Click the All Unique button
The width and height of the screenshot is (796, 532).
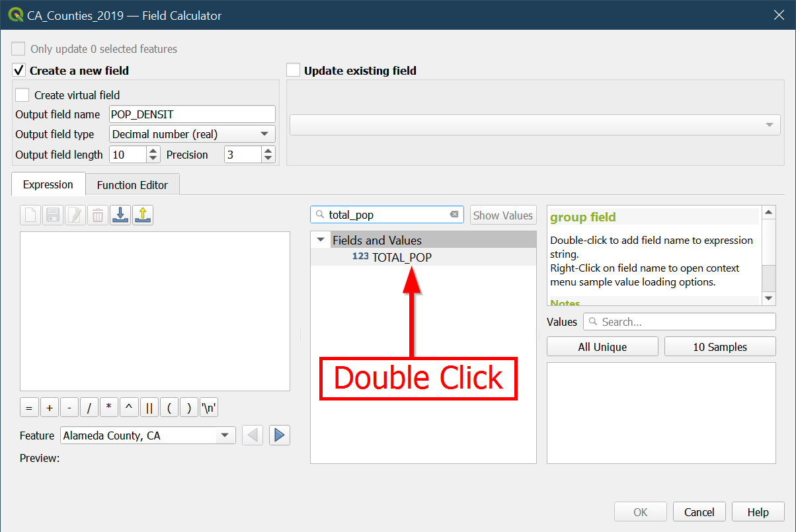tap(602, 347)
